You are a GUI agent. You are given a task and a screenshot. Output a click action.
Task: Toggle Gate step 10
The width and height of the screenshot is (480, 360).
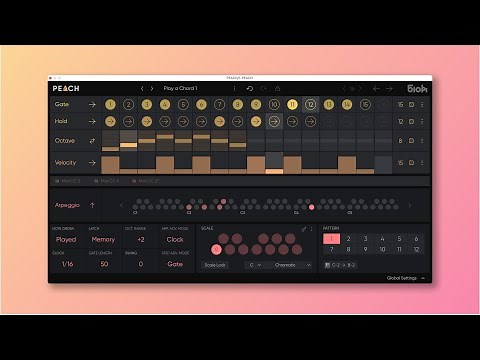coord(274,105)
